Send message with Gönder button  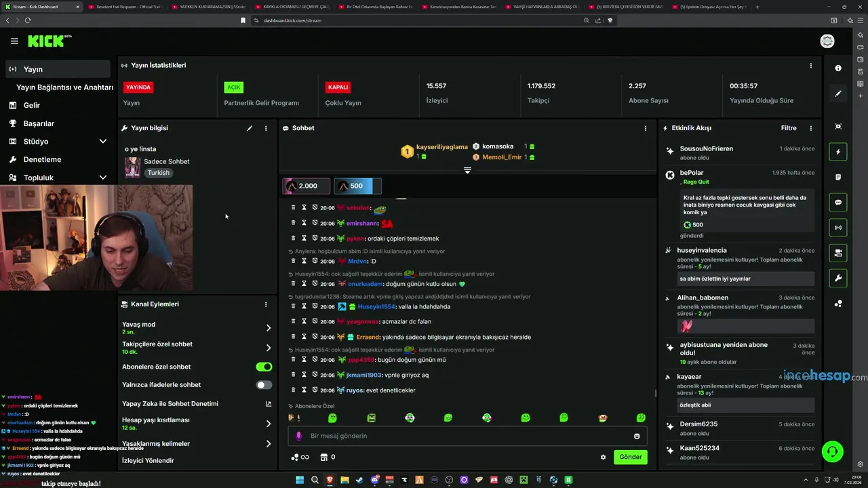click(630, 457)
